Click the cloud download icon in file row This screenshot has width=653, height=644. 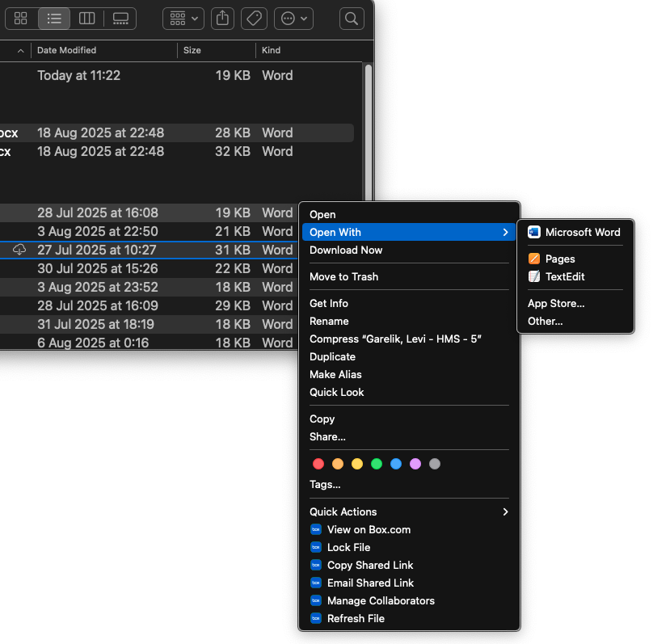20,250
